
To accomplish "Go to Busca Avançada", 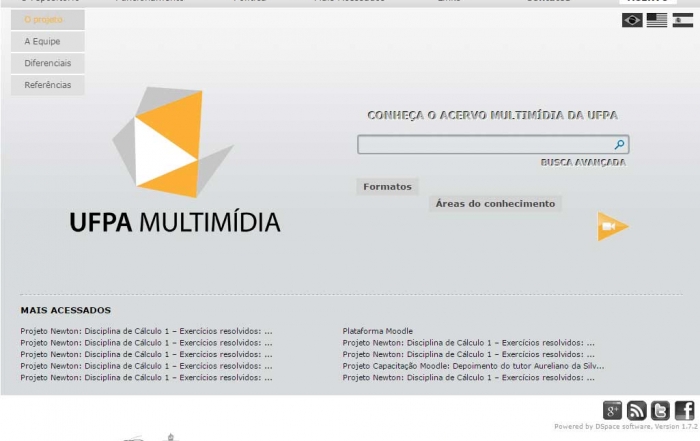I will click(x=583, y=162).
